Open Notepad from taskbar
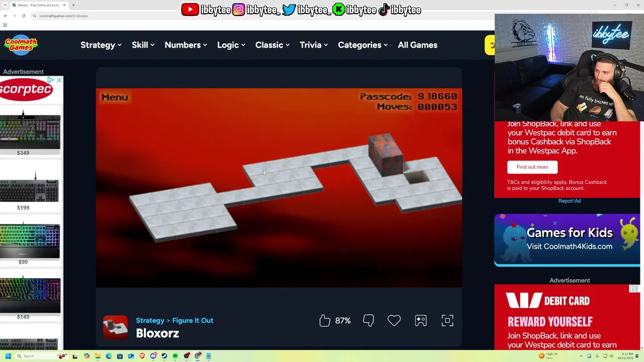This screenshot has width=644, height=362. tap(208, 356)
